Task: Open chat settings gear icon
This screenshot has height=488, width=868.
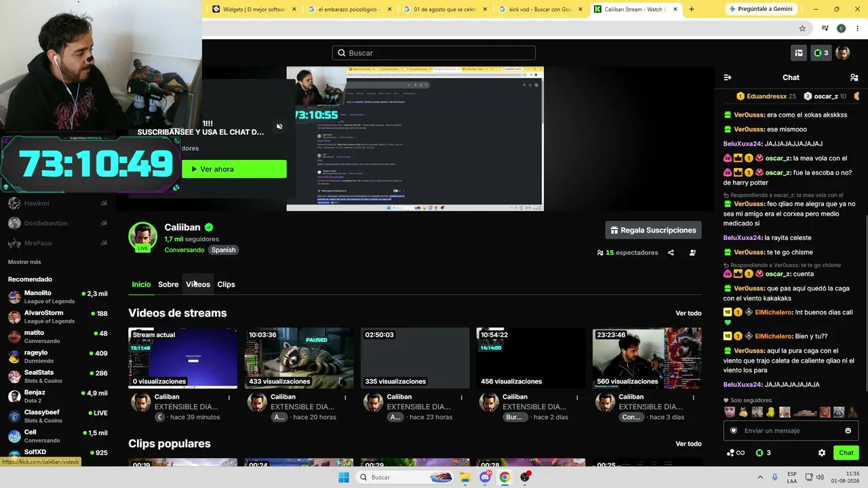Action: 822,453
